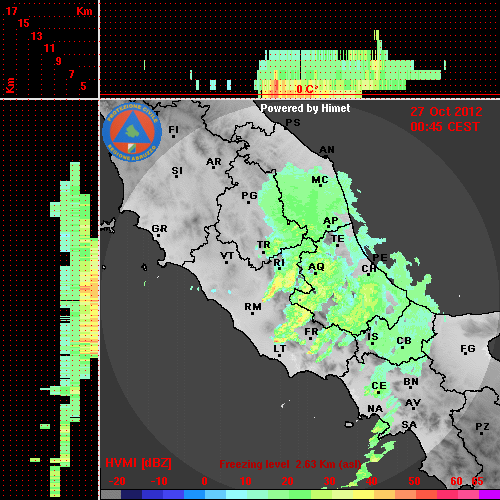
Task: Click the Protezione Civile Regione Abruzzo logo
Action: (132, 133)
